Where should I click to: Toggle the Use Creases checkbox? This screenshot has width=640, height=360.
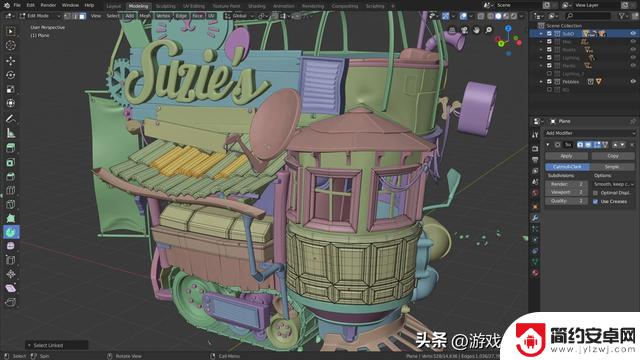(x=596, y=202)
